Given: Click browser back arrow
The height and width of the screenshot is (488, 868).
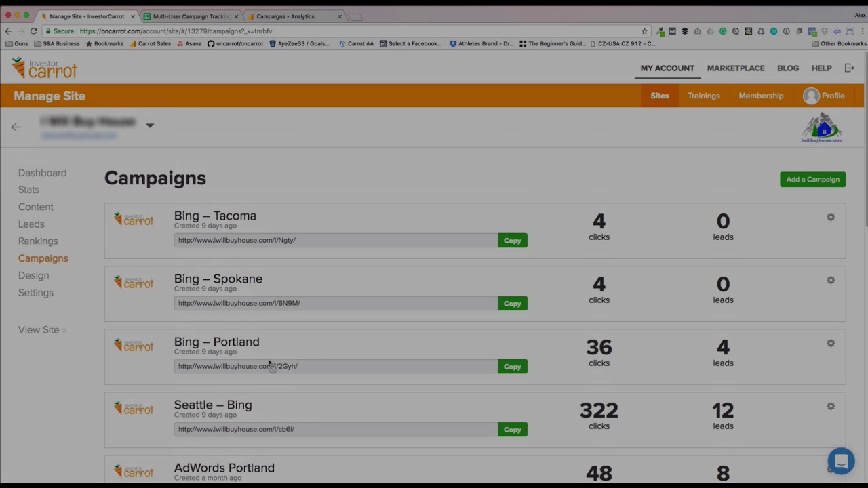Looking at the screenshot, I should (8, 31).
